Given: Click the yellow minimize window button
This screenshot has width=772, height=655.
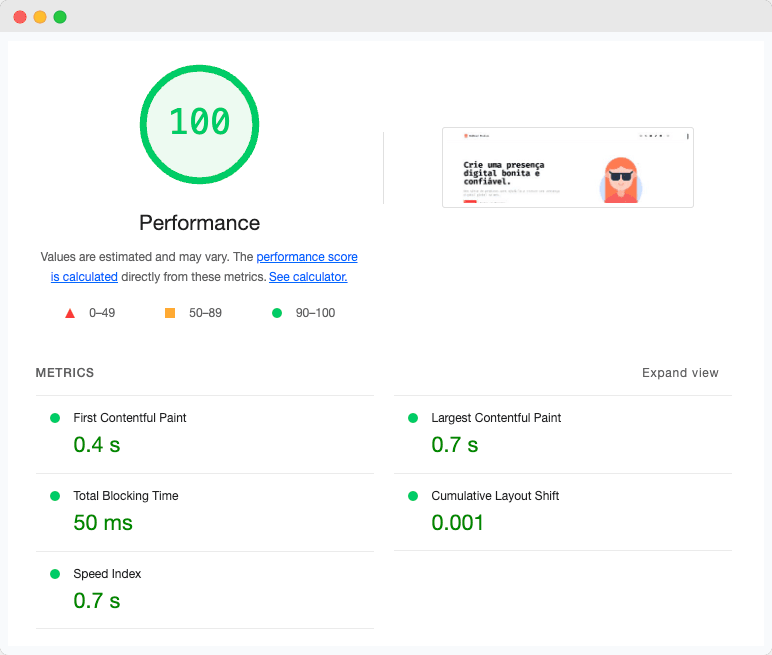Looking at the screenshot, I should 40,17.
